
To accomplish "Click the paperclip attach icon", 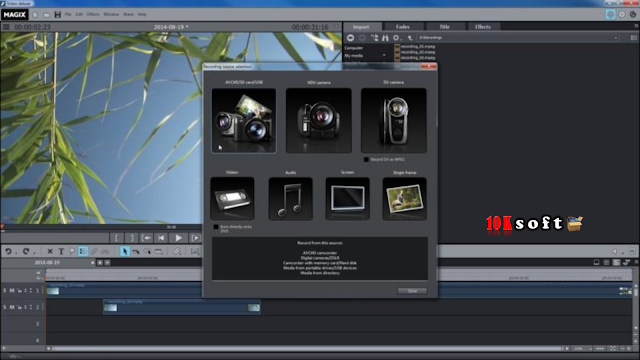I will (x=177, y=251).
